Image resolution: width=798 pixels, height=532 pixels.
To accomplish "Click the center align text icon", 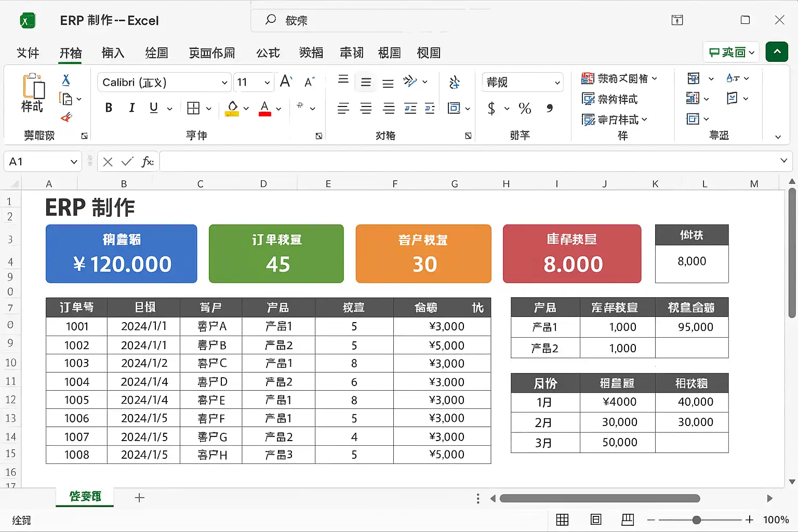I will pos(366,109).
